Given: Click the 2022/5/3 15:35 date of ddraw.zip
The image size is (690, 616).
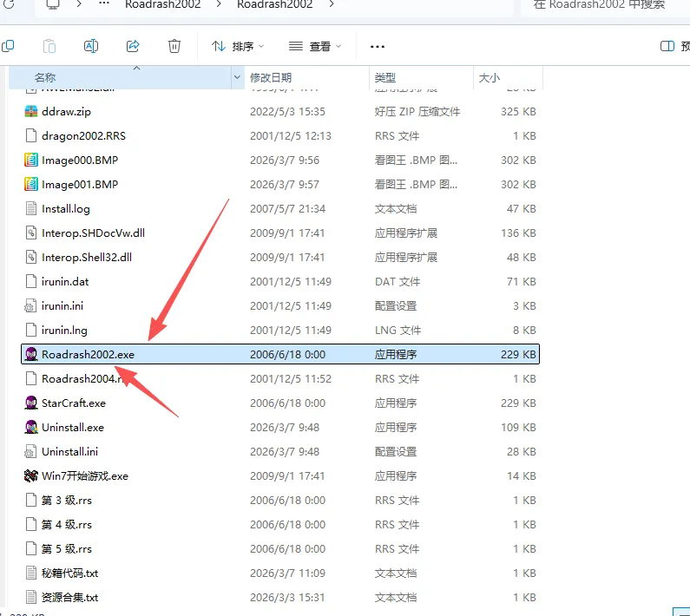Looking at the screenshot, I should tap(287, 112).
